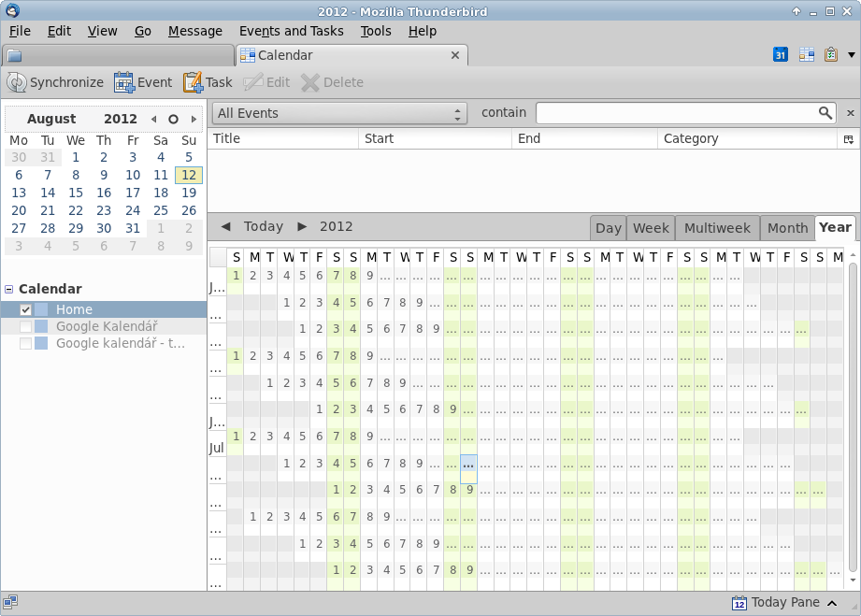
Task: Click the Edit toolbar button
Action: pyautogui.click(x=266, y=82)
